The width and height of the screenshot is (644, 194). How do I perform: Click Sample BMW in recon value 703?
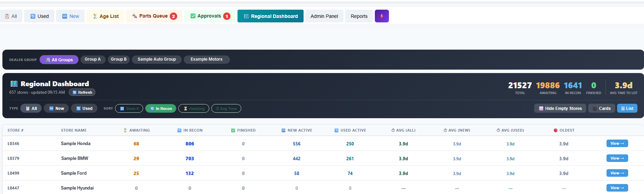[x=190, y=159]
